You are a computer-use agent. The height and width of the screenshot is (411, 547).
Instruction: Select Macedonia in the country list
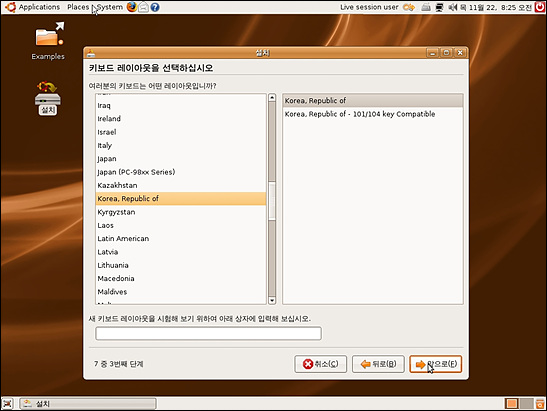[181, 278]
